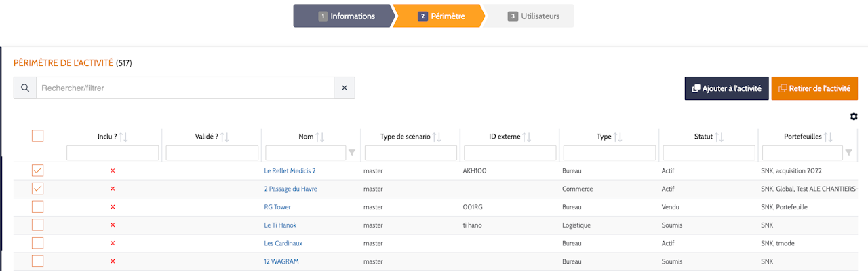Screen dimensions: 868x271
Task: Open RG Tower link
Action: (277, 207)
